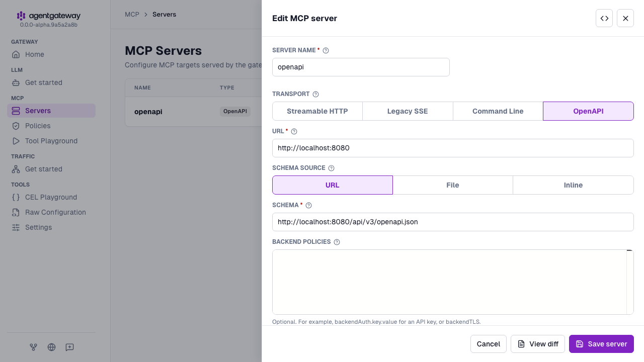The height and width of the screenshot is (362, 644).
Task: Open the CEL Playground
Action: (x=51, y=197)
